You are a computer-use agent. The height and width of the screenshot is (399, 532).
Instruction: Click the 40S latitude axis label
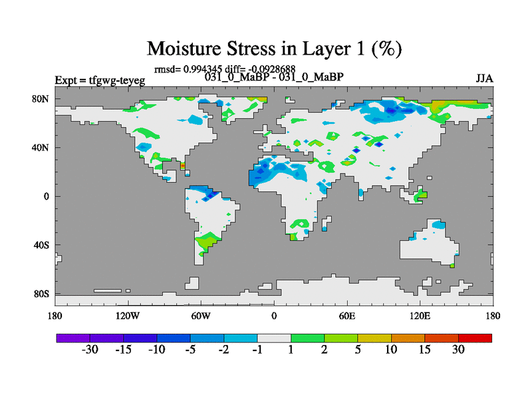[41, 245]
